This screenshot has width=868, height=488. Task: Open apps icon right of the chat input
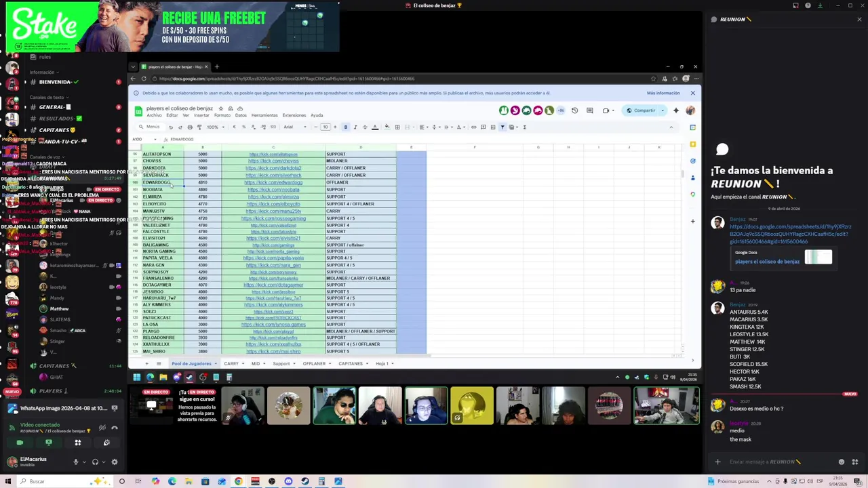tap(855, 462)
